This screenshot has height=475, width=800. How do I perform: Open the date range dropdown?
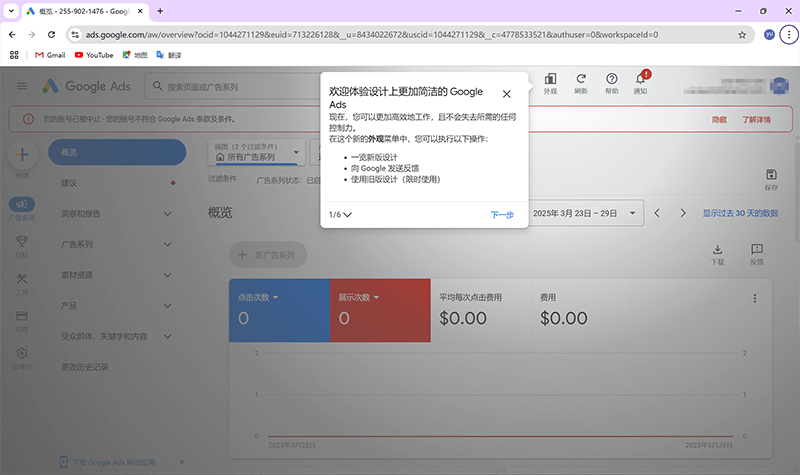pyautogui.click(x=586, y=213)
